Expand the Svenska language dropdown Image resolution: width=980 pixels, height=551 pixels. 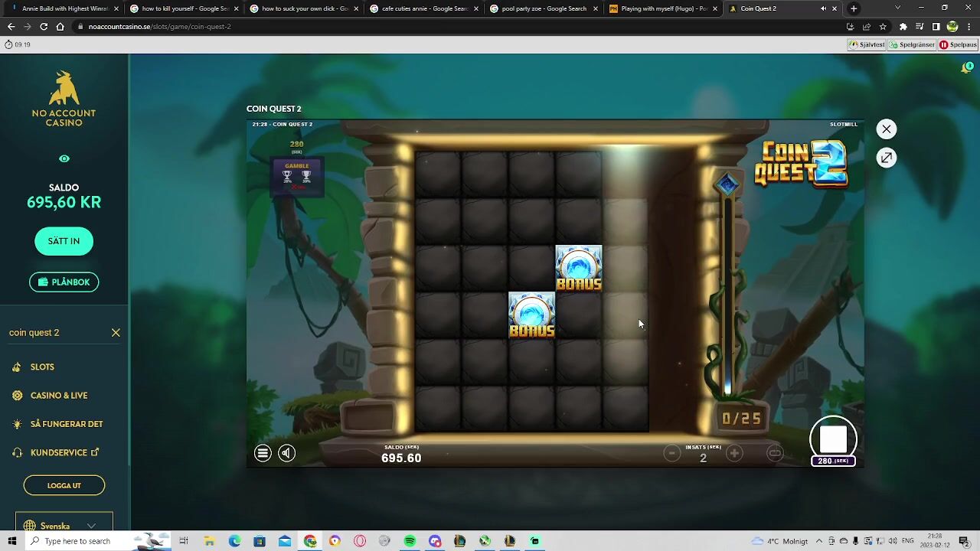click(x=91, y=526)
